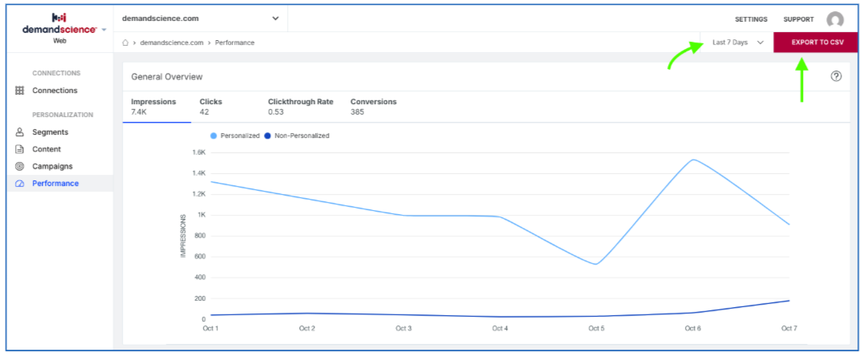This screenshot has height=356, width=868.
Task: Switch to the Clicks metric tab
Action: tap(211, 107)
